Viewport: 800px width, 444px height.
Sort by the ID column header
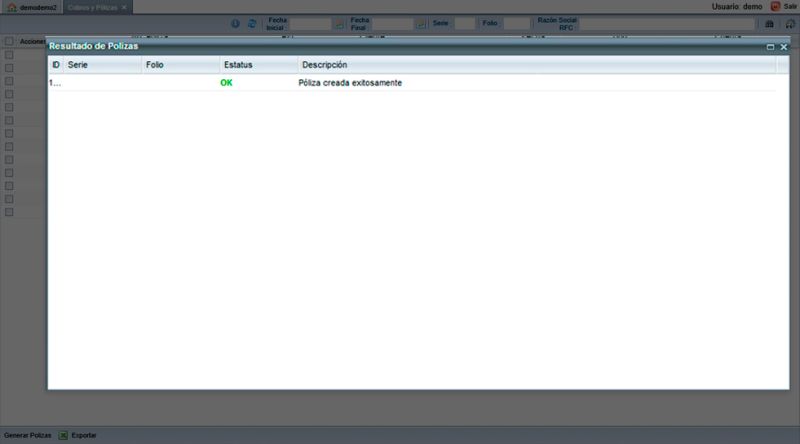(56, 65)
